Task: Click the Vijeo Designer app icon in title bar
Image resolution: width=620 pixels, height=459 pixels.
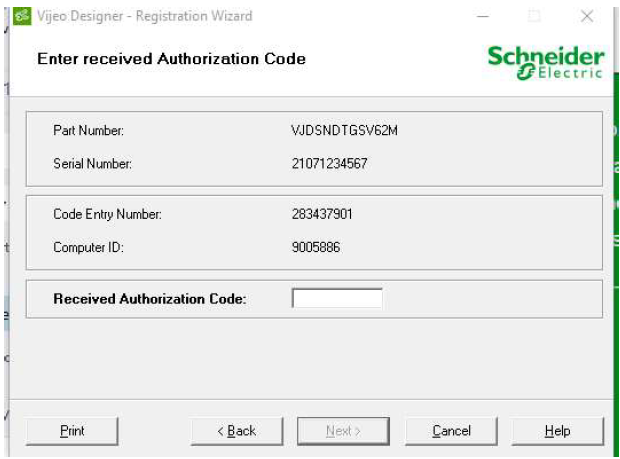Action: click(x=22, y=16)
